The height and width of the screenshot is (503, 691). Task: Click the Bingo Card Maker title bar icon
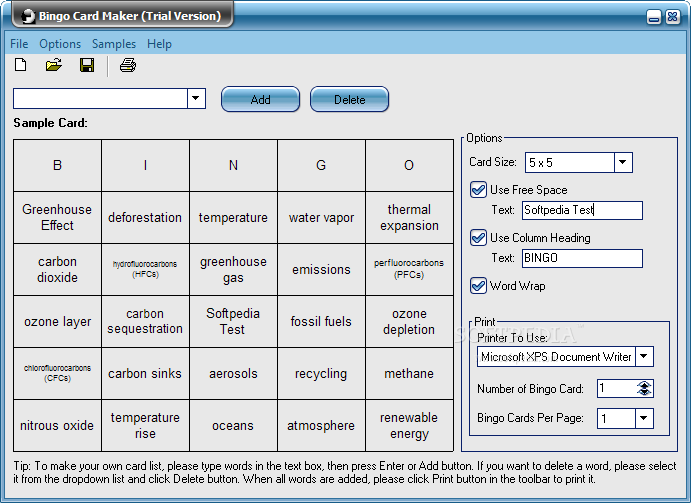(x=28, y=16)
